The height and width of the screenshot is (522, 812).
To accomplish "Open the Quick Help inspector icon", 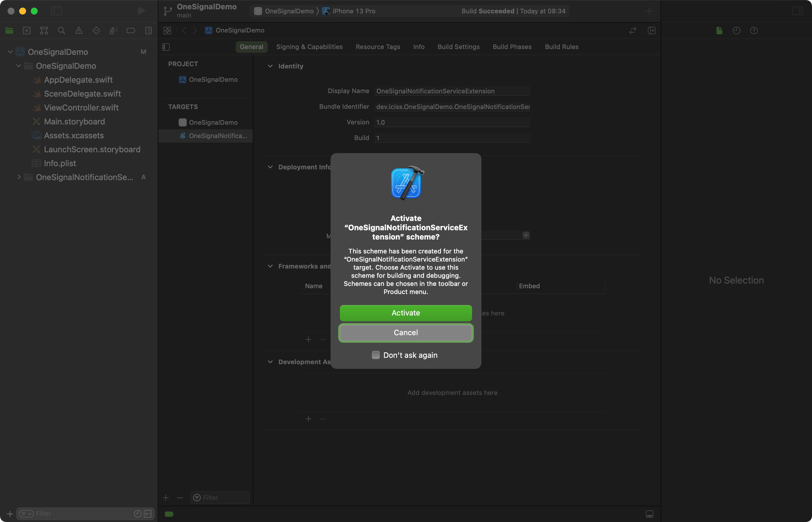I will [x=754, y=30].
